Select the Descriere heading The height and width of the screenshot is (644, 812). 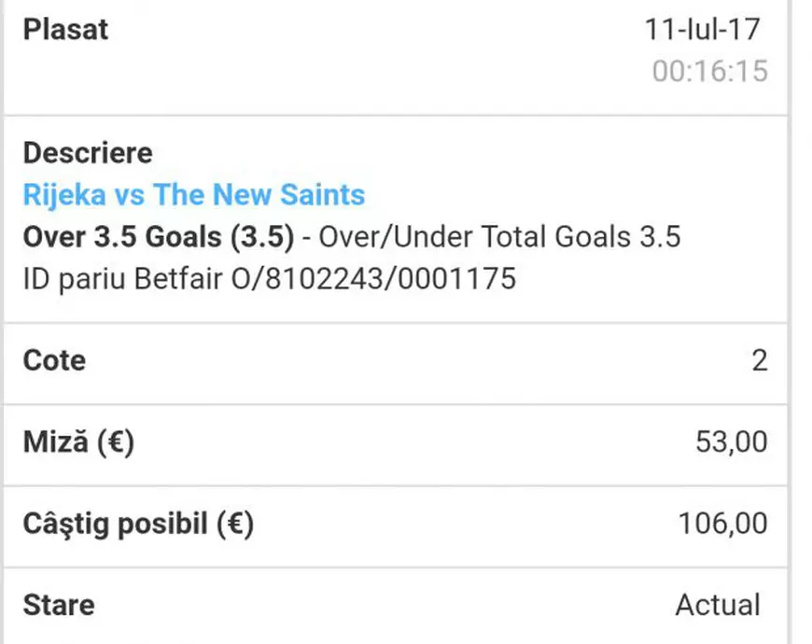point(88,152)
